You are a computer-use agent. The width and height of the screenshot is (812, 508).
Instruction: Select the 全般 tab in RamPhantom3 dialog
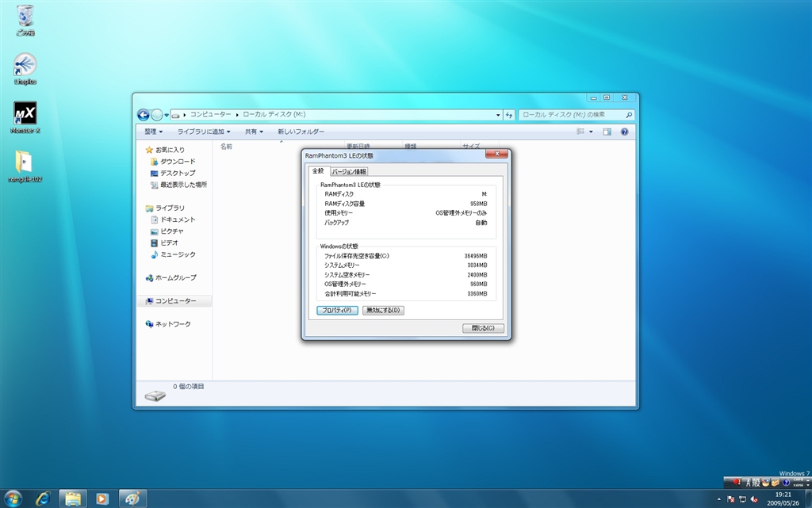[318, 171]
